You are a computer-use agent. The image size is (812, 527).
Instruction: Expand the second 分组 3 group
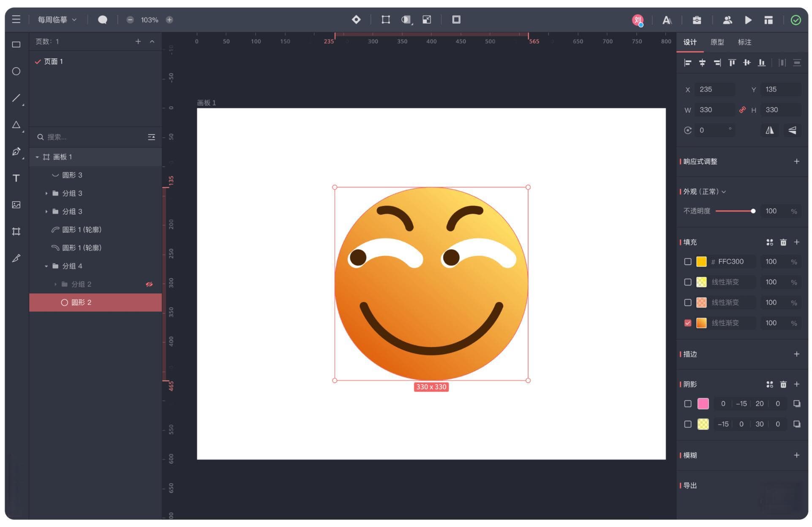point(46,212)
